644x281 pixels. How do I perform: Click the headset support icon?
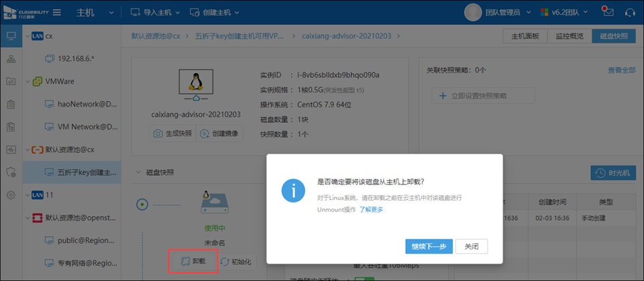pyautogui.click(x=629, y=13)
